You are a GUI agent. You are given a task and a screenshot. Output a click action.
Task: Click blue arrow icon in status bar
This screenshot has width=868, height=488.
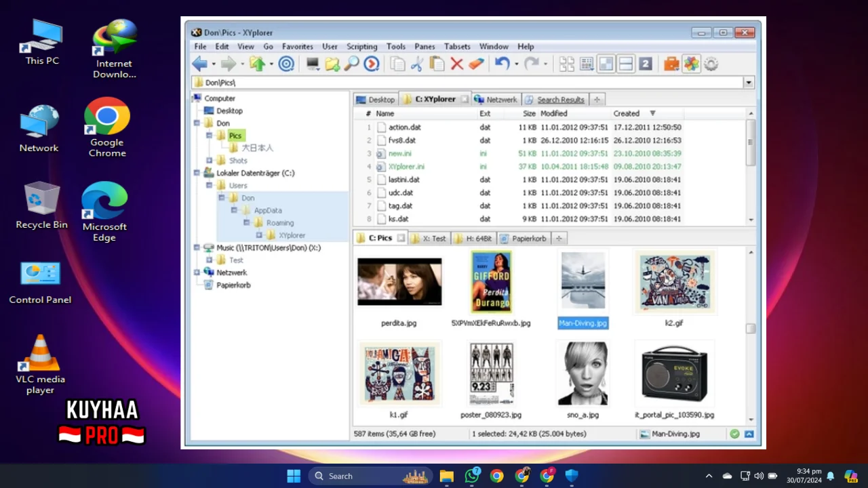click(749, 434)
